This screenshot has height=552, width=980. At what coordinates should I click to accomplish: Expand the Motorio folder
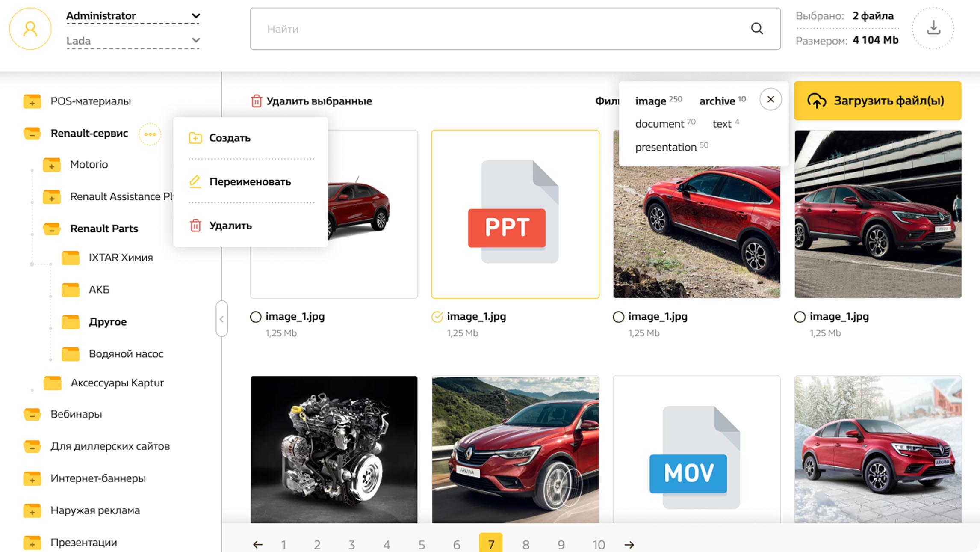pos(52,165)
